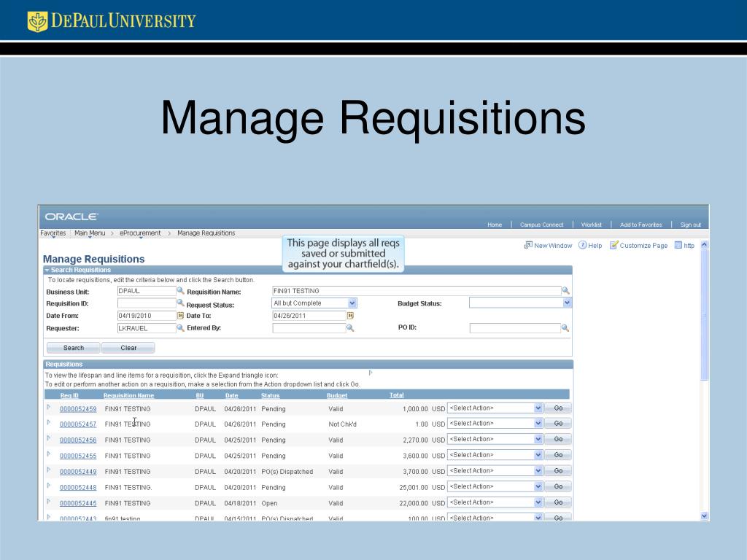
Task: Expand requisition 0000052457 triangle
Action: (49, 422)
